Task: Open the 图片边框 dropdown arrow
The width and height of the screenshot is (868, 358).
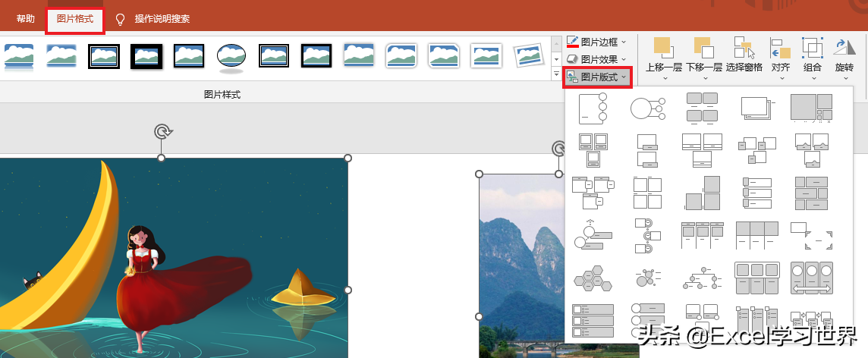Action: (x=624, y=42)
